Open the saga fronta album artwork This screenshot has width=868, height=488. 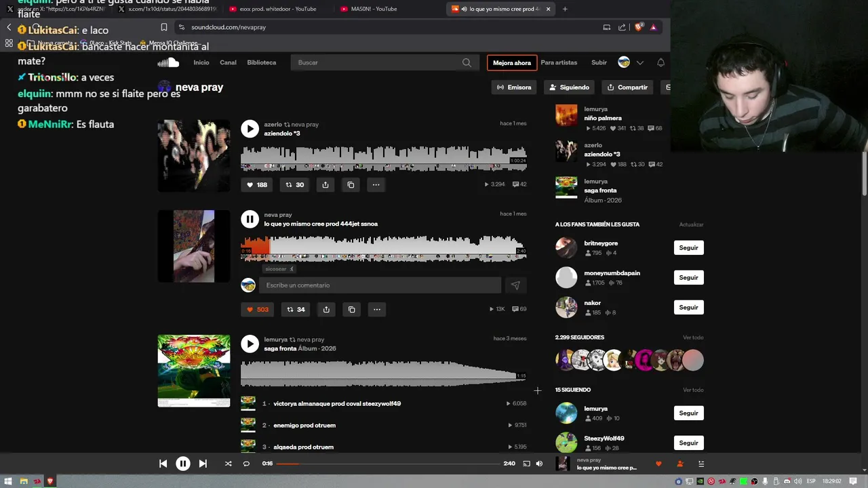coord(194,371)
